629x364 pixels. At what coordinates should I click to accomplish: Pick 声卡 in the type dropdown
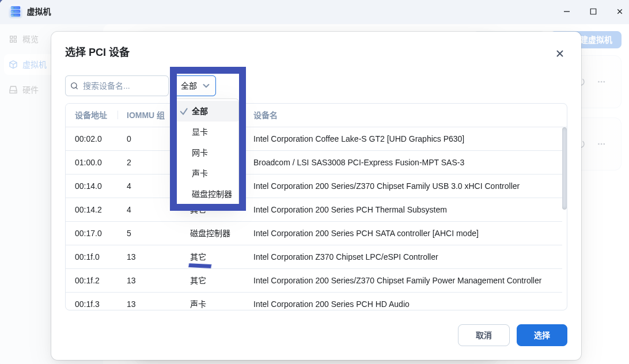coord(200,173)
